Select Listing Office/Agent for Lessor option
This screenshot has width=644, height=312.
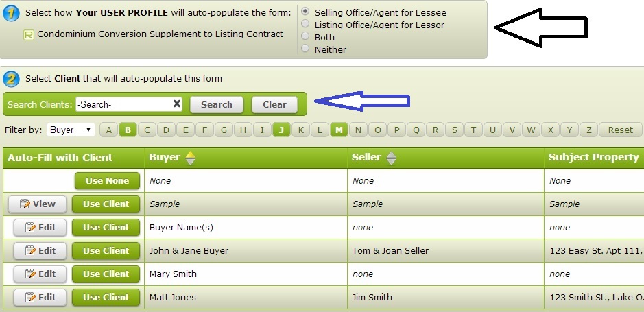[305, 25]
